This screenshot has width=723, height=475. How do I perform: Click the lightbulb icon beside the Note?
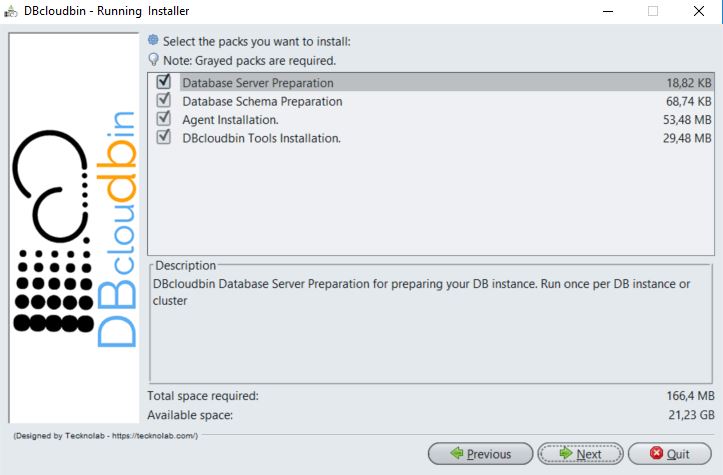click(154, 59)
